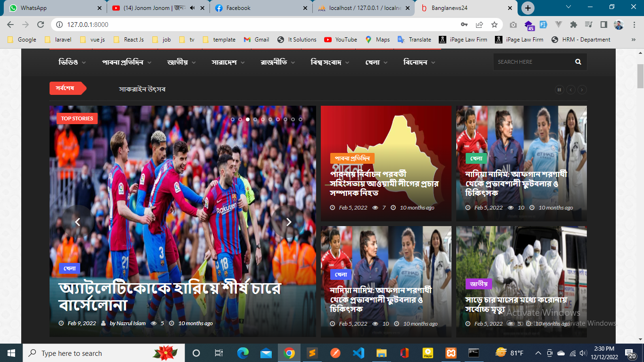Expand the বিনোদন dropdown menu
This screenshot has width=644, height=362.
[419, 62]
